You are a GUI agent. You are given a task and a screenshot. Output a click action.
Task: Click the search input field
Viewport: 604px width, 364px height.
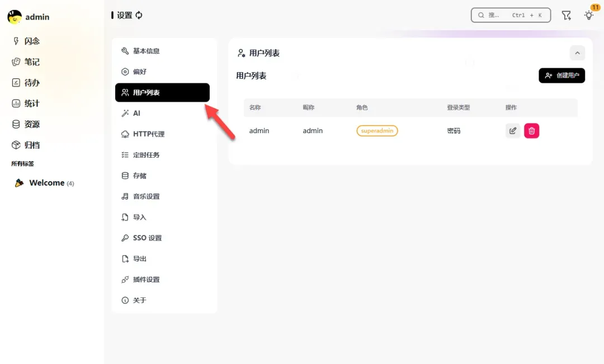point(511,15)
